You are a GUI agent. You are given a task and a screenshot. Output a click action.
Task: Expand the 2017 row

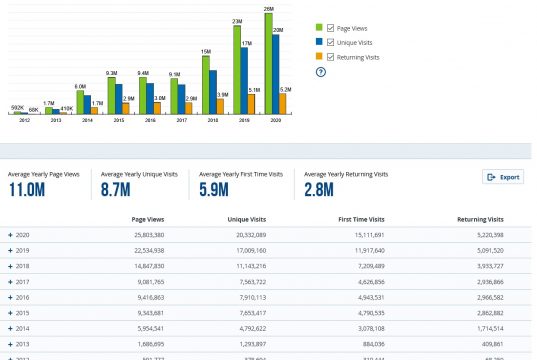(x=10, y=282)
